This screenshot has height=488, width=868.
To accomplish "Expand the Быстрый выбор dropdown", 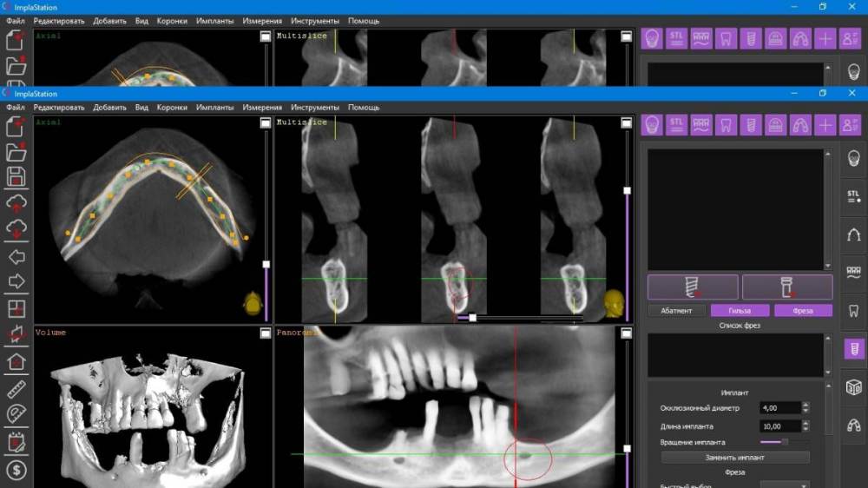I will pyautogui.click(x=785, y=485).
